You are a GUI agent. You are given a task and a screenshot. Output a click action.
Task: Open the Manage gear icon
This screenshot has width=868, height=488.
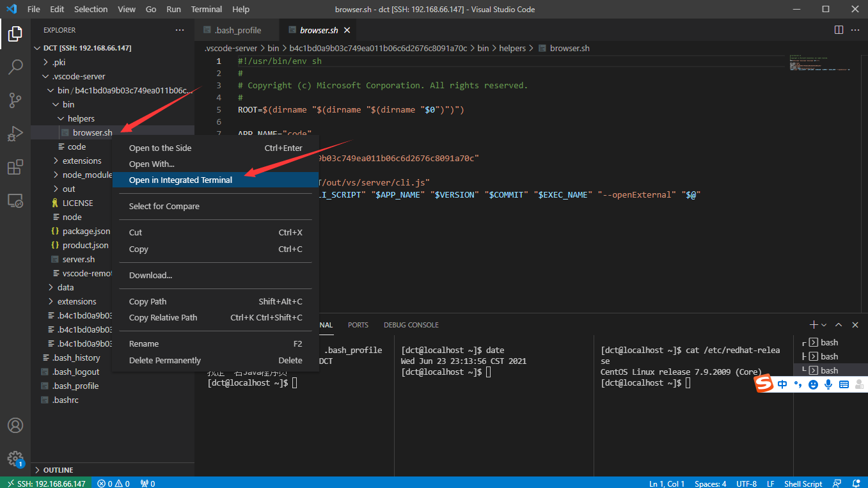[15, 459]
